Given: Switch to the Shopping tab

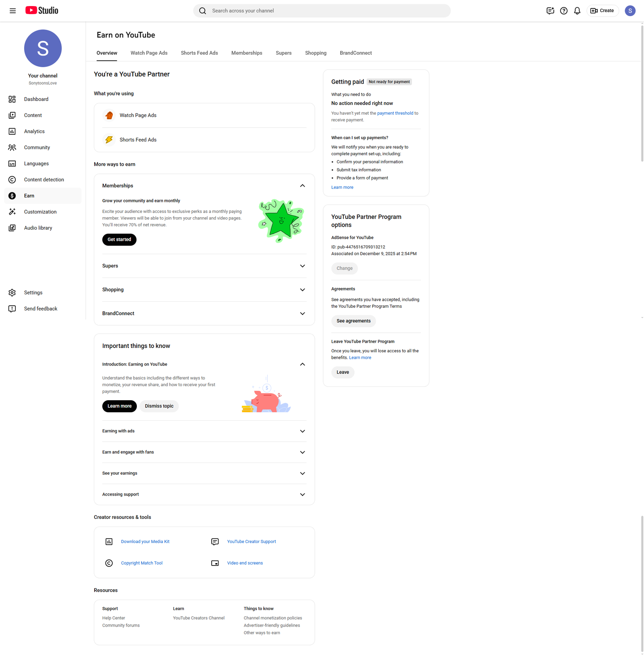Looking at the screenshot, I should 316,53.
